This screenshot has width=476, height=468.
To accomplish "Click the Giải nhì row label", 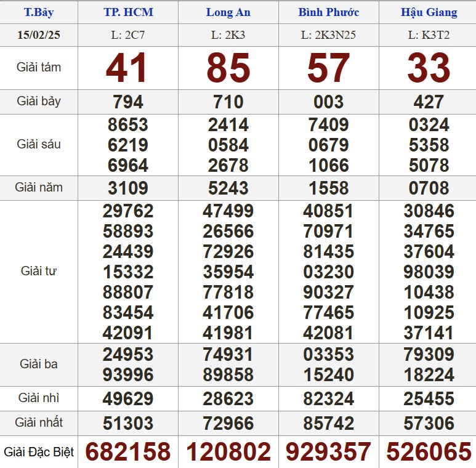I will click(39, 398).
